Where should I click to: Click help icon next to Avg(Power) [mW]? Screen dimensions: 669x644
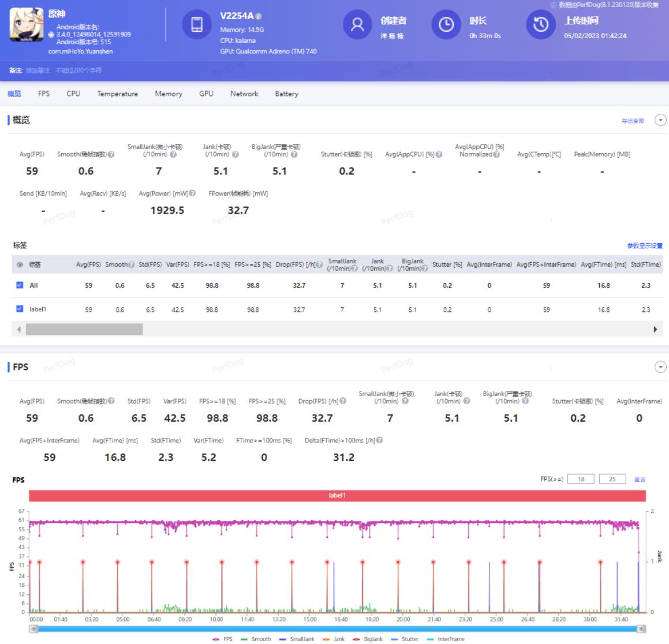(192, 193)
